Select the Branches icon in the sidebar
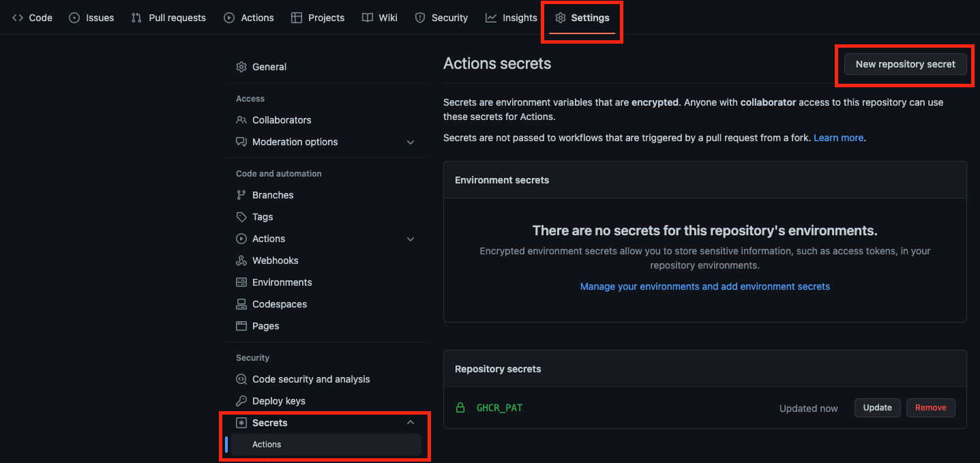 tap(241, 194)
